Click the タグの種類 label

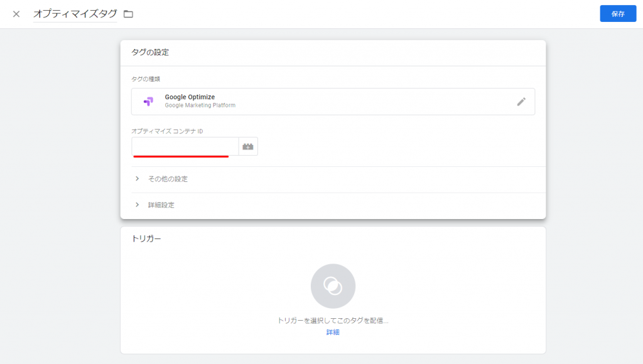click(x=146, y=78)
